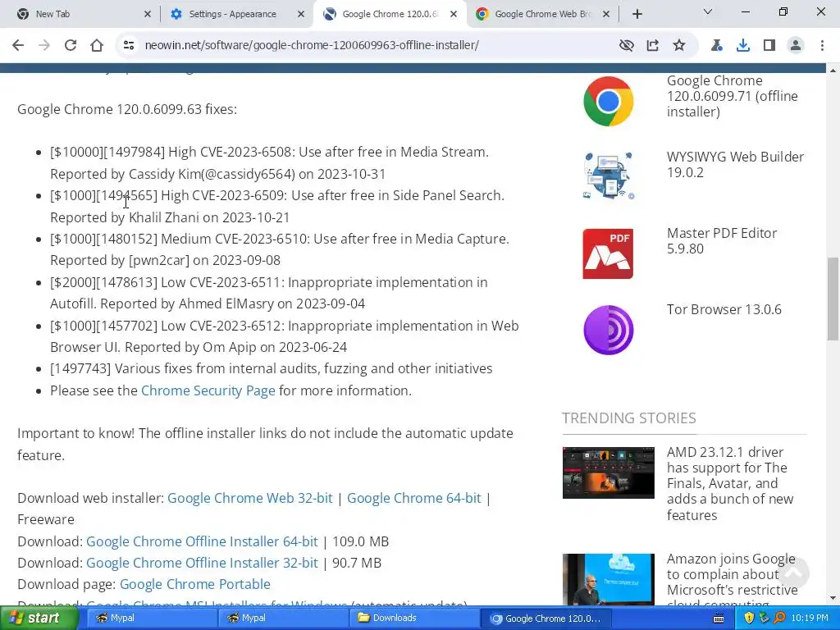Click the page vertical scrollbar thumb
840x630 pixels.
[x=833, y=299]
